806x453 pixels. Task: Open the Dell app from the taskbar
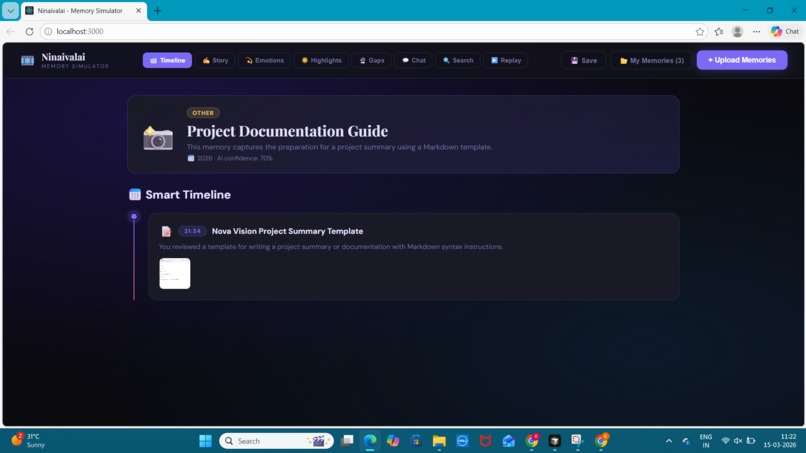click(x=462, y=441)
